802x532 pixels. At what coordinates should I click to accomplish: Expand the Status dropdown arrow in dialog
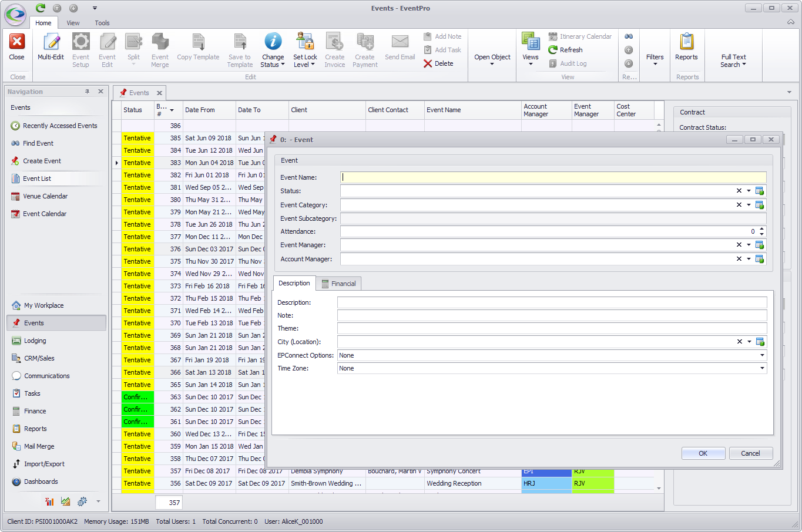tap(749, 191)
